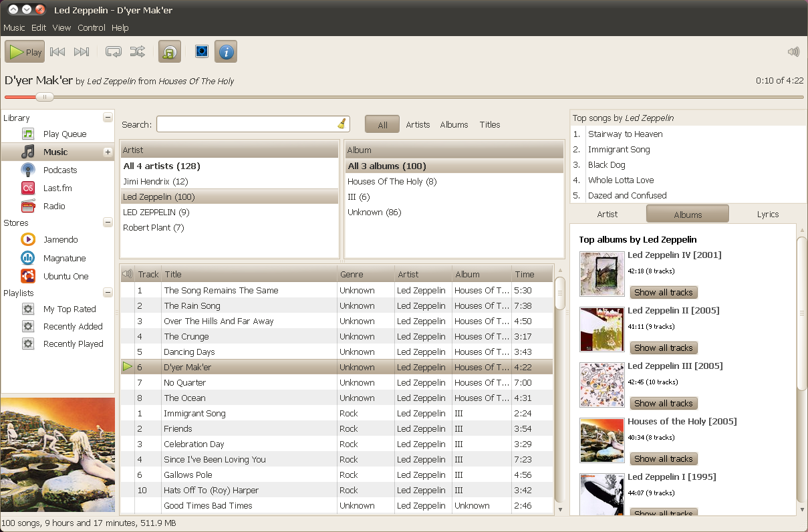Show all tracks for Led Zeppelin III
This screenshot has height=532, width=808.
(664, 403)
